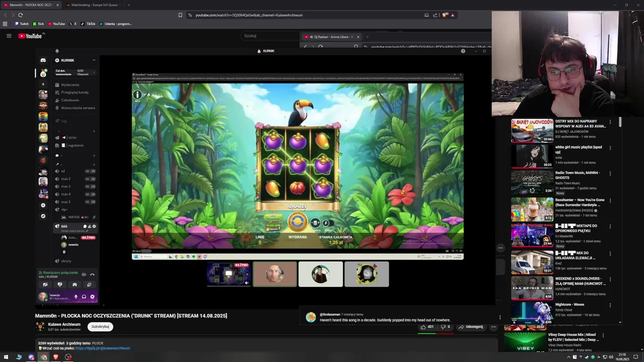Open the Kulawe Archiwum channel name
The image size is (644, 362).
64,324
